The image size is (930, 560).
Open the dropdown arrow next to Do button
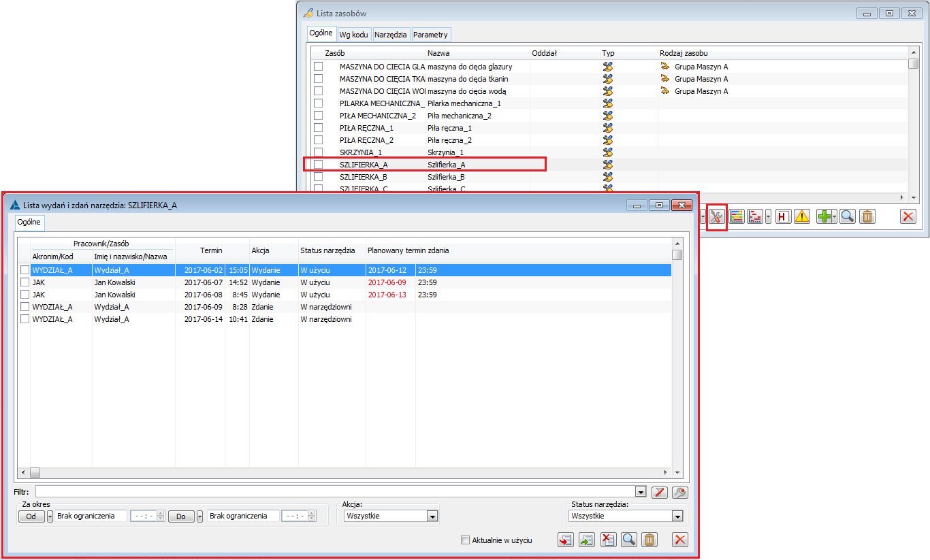(199, 516)
